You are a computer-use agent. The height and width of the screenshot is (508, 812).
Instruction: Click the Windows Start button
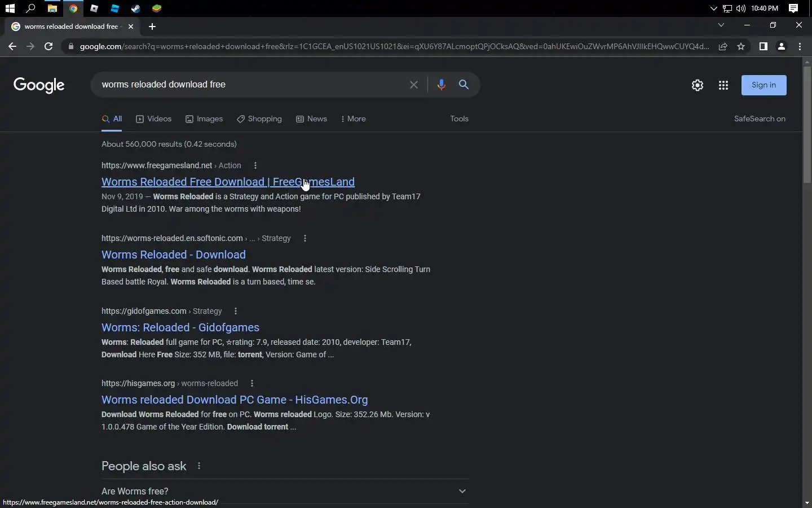pyautogui.click(x=10, y=8)
